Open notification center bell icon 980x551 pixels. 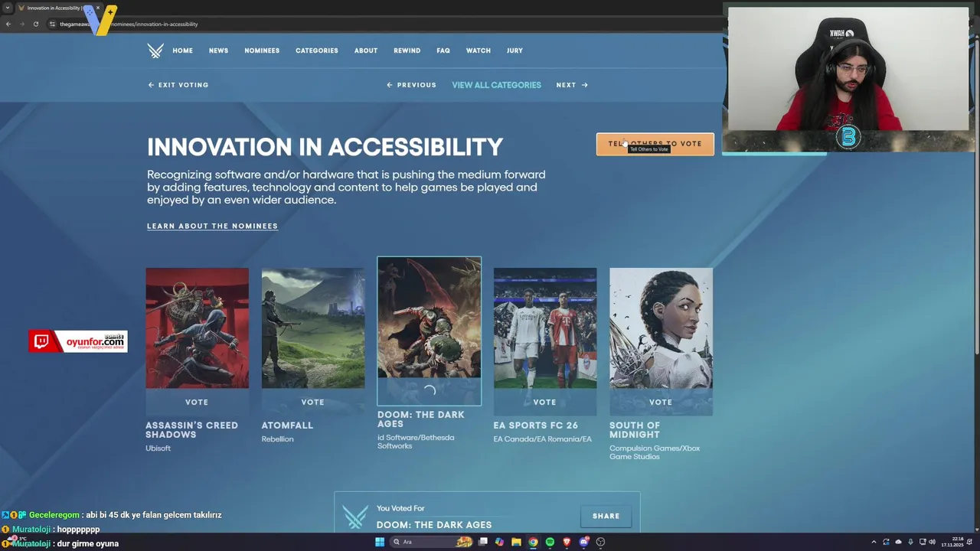969,542
